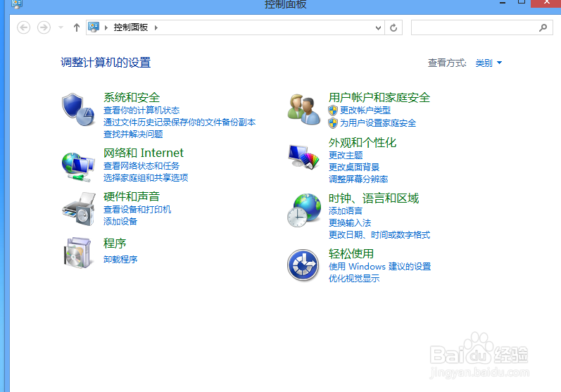This screenshot has height=392, width=561.
Task: Click 通过文件历史记录保存你的文件备份副本 link
Action: (x=179, y=122)
